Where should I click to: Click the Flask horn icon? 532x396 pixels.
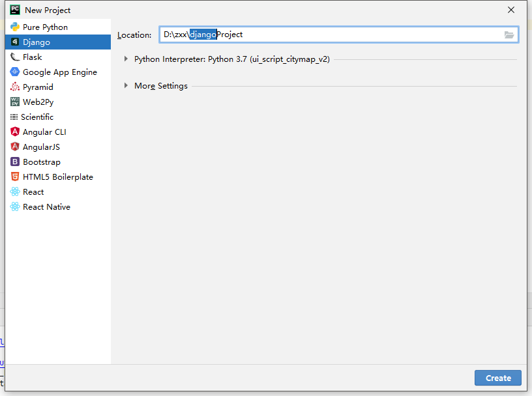(x=15, y=57)
